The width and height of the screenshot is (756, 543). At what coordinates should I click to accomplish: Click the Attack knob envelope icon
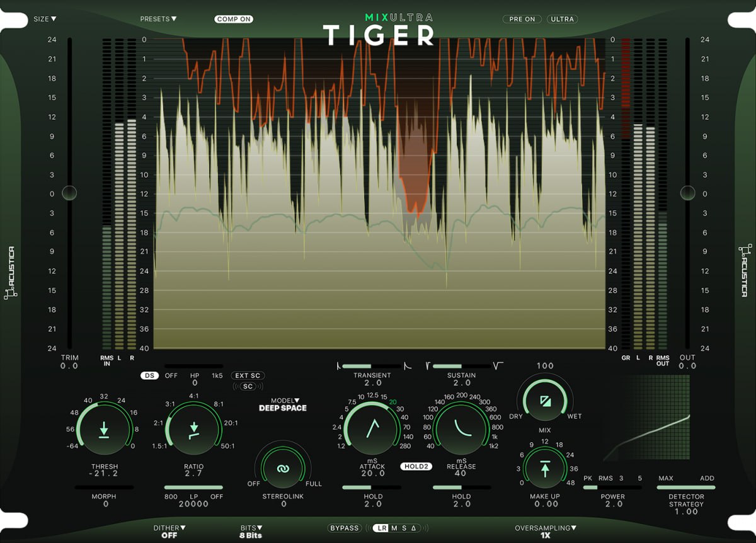[x=372, y=428]
